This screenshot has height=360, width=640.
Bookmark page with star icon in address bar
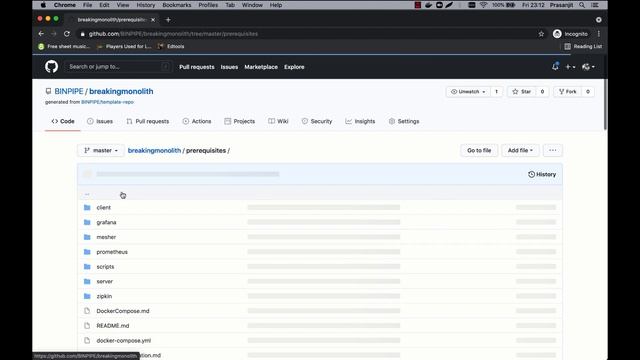tap(541, 34)
